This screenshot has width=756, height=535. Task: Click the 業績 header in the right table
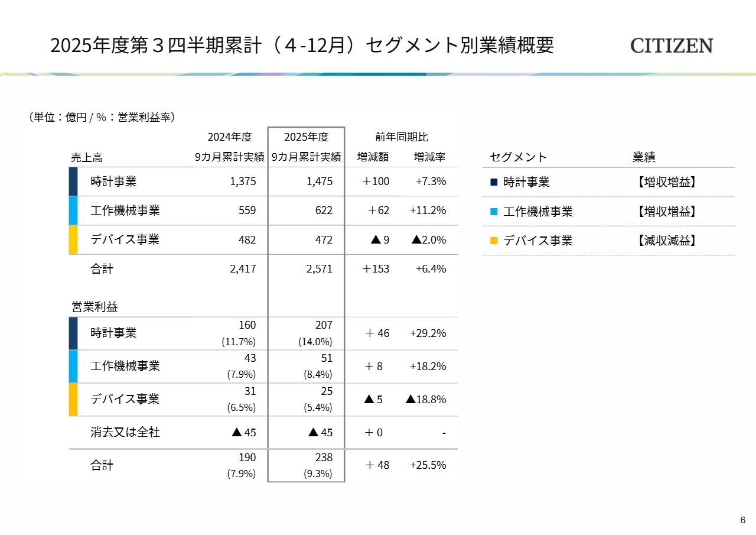(644, 157)
